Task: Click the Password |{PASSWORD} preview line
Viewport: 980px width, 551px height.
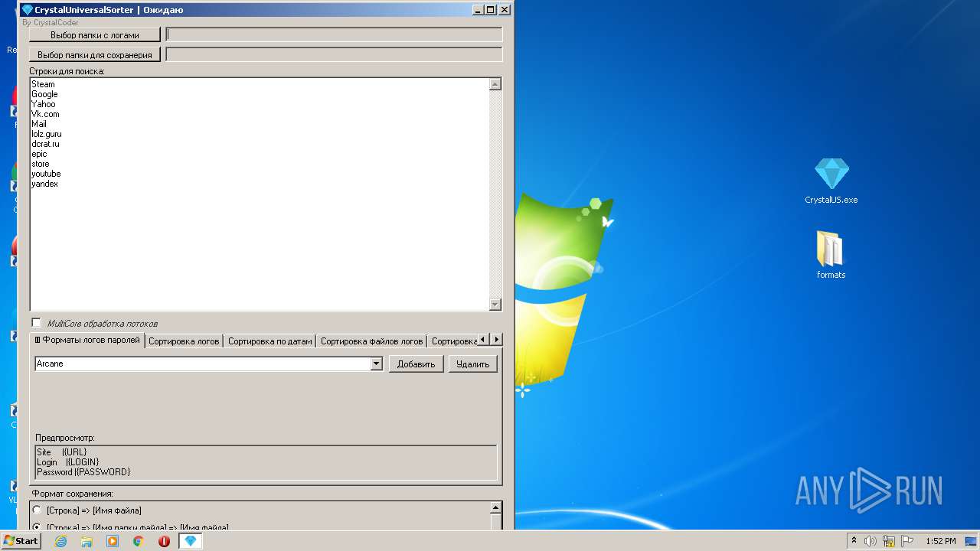Action: coord(83,472)
